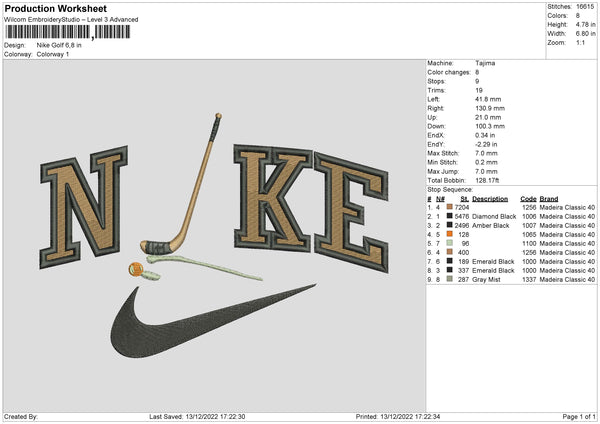Click the 'St.' column header
This screenshot has width=600, height=424.
(465, 199)
